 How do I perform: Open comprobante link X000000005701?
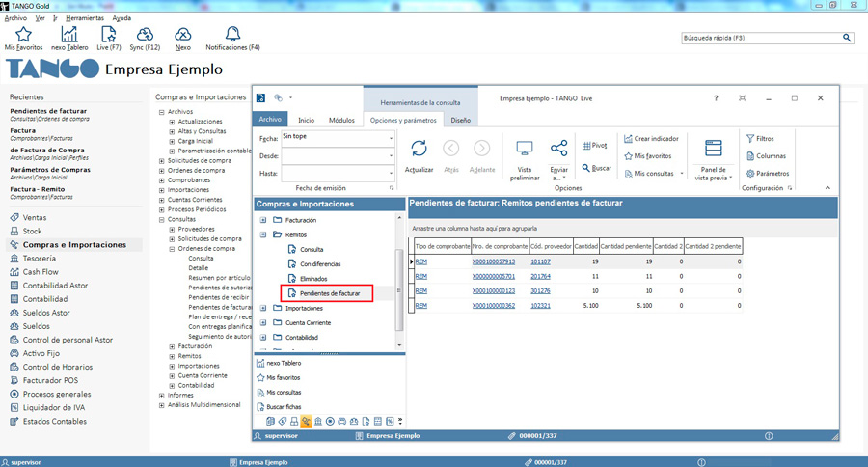[x=493, y=276]
